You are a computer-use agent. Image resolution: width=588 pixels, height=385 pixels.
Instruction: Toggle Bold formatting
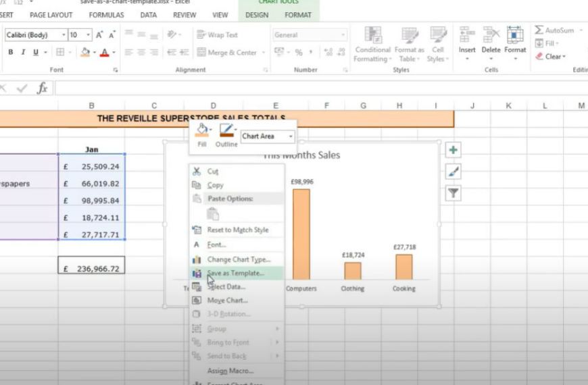[x=11, y=52]
